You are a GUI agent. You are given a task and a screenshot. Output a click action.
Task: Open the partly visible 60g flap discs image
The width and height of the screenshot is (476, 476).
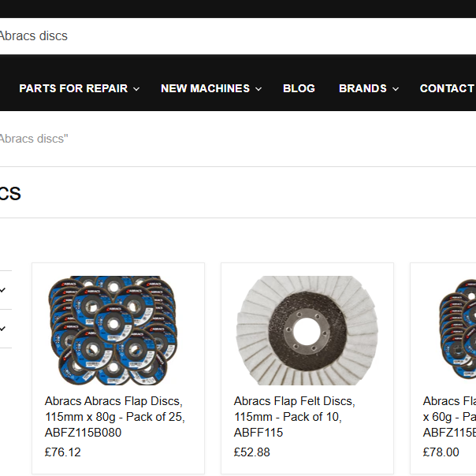click(458, 329)
